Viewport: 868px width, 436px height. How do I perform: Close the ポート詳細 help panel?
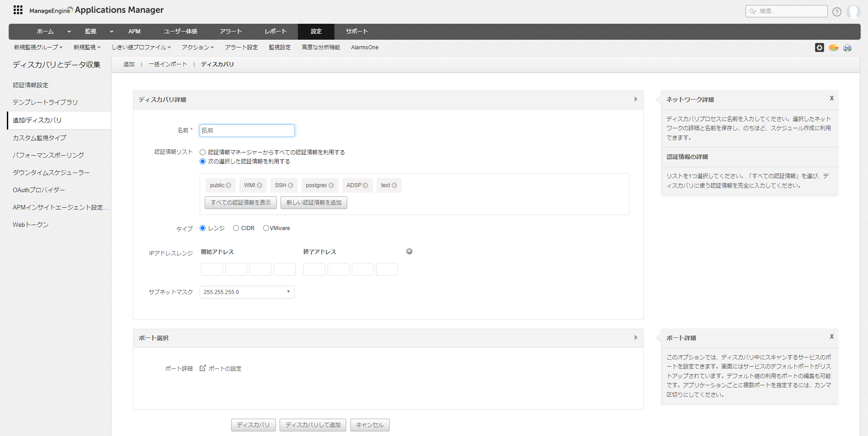point(832,336)
